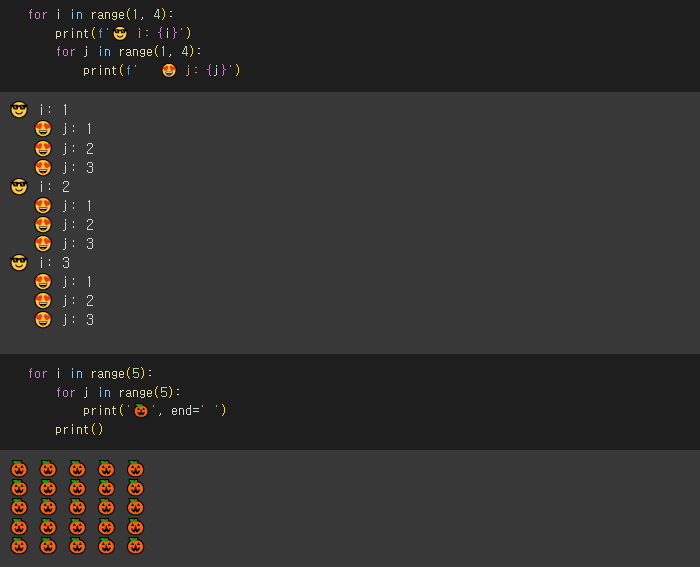Click the print line containing '{i}'
The image size is (700, 567).
[x=123, y=33]
